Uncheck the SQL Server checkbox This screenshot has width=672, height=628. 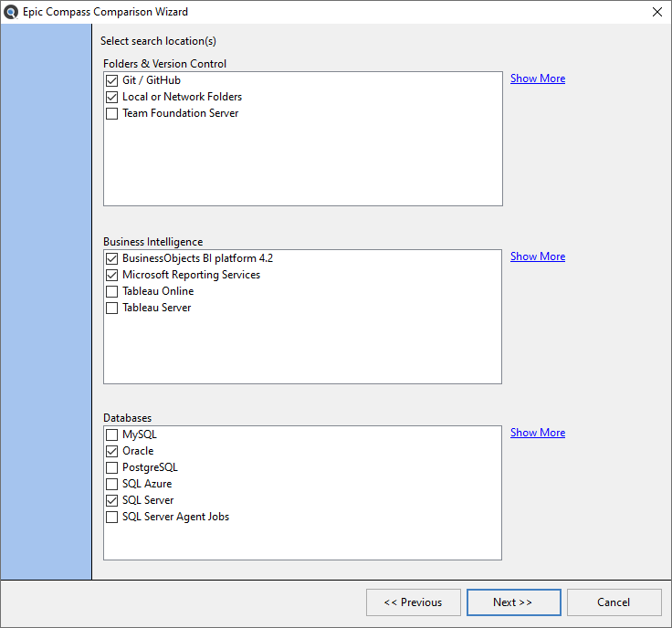[112, 500]
